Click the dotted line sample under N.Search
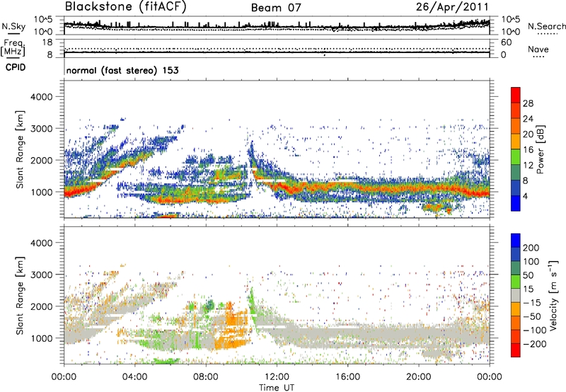The width and height of the screenshot is (566, 392). pyautogui.click(x=548, y=33)
